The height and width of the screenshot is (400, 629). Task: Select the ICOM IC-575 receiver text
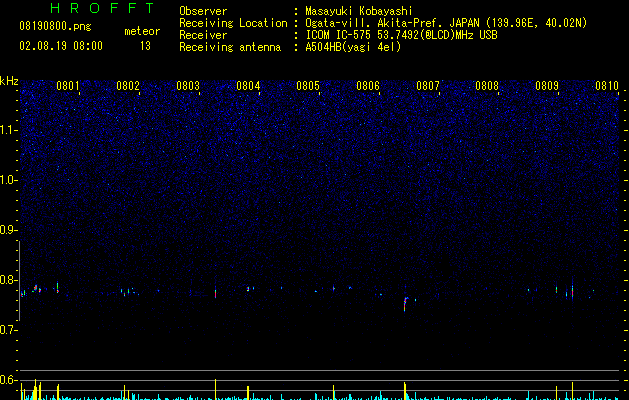coord(401,35)
